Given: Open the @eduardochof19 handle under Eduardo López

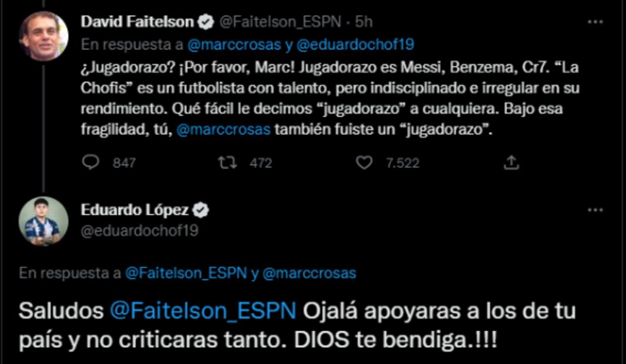Looking at the screenshot, I should coord(139,231).
